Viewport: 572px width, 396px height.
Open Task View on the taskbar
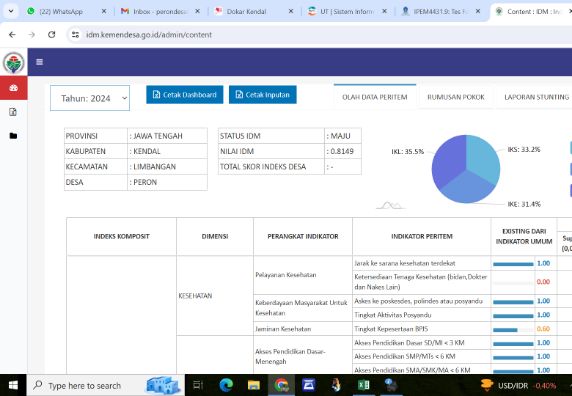pyautogui.click(x=198, y=385)
